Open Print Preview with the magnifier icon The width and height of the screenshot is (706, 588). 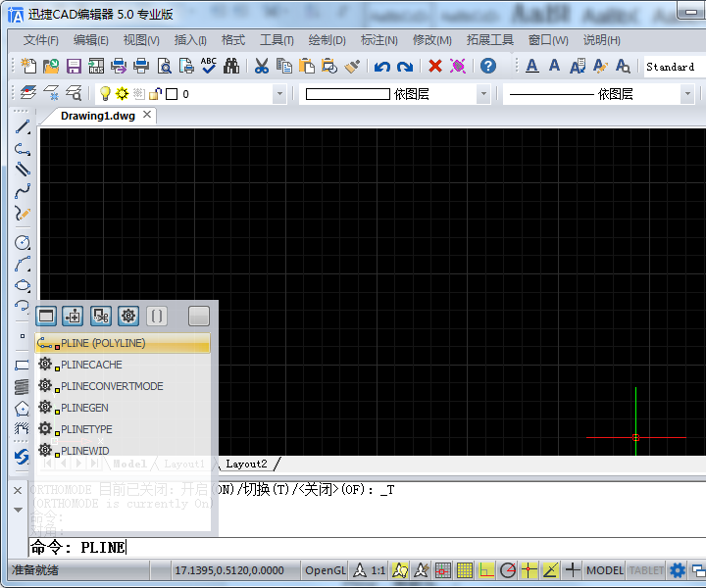point(164,66)
